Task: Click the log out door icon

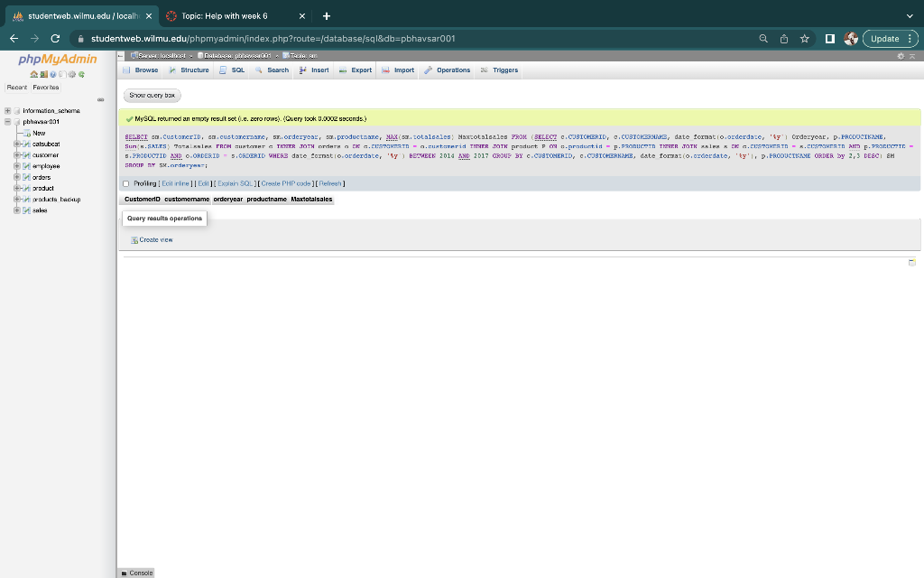Action: [43, 74]
